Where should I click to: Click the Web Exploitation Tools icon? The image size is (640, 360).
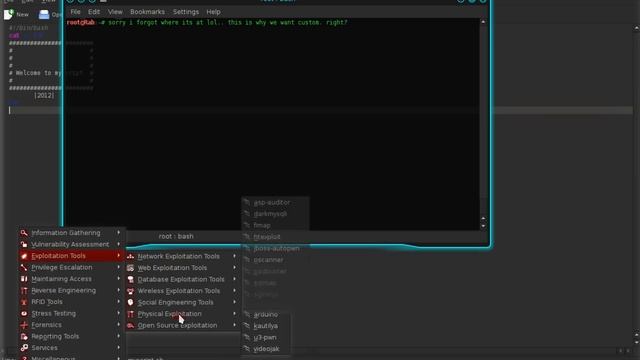click(131, 268)
